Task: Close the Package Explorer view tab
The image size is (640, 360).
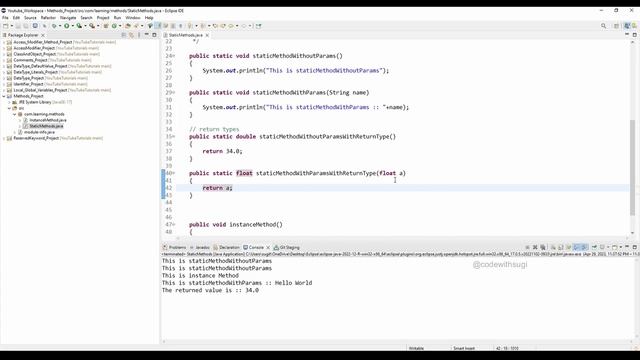Action: (43, 35)
